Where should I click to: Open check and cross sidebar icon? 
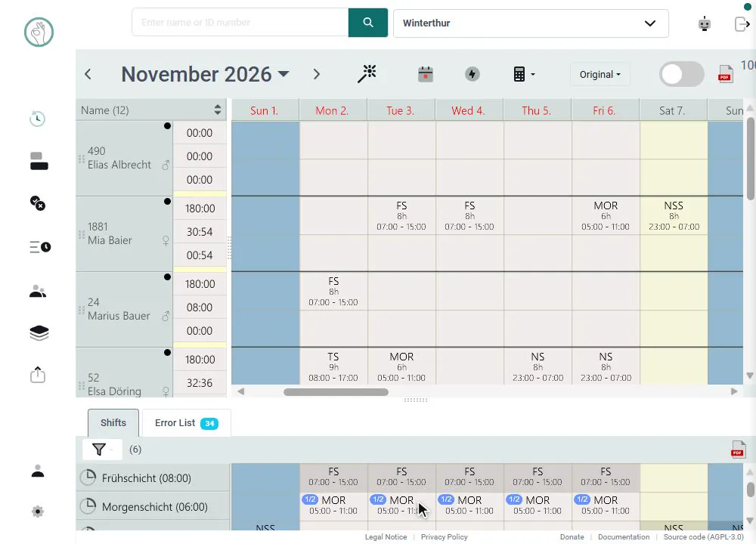[38, 202]
